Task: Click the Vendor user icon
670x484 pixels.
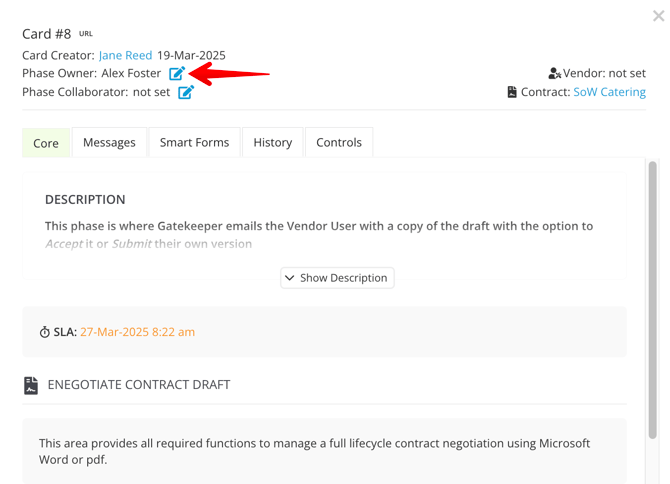Action: (554, 73)
